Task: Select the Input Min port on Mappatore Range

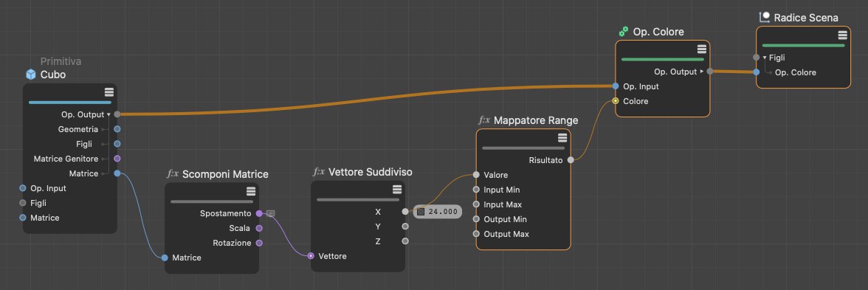Action: (x=476, y=190)
